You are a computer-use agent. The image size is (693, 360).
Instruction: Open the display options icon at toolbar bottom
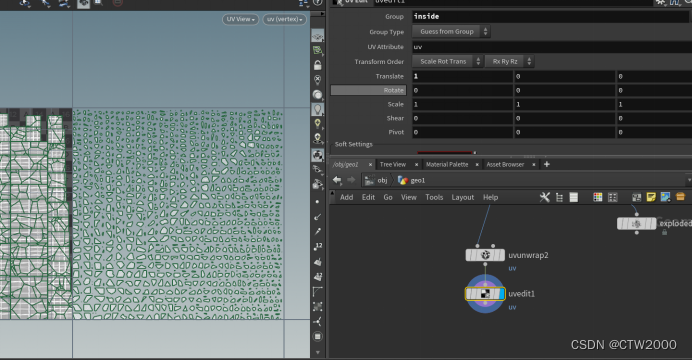tap(317, 337)
